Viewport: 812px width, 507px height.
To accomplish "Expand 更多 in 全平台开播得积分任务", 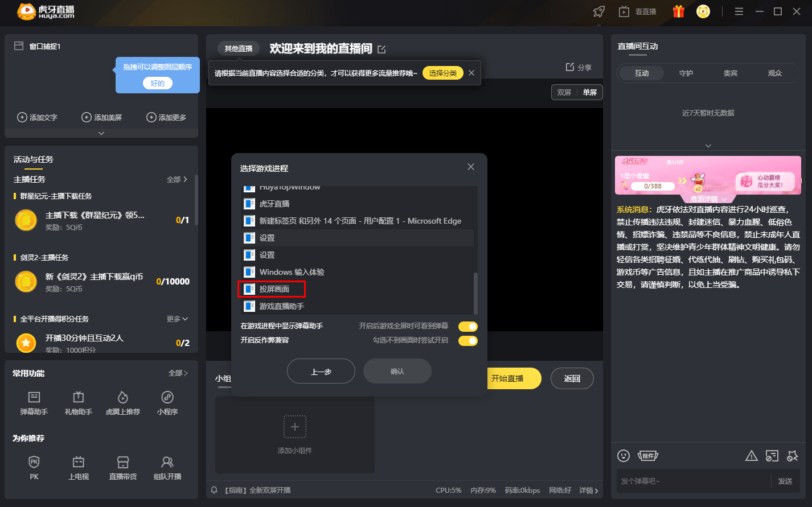I will (x=177, y=319).
